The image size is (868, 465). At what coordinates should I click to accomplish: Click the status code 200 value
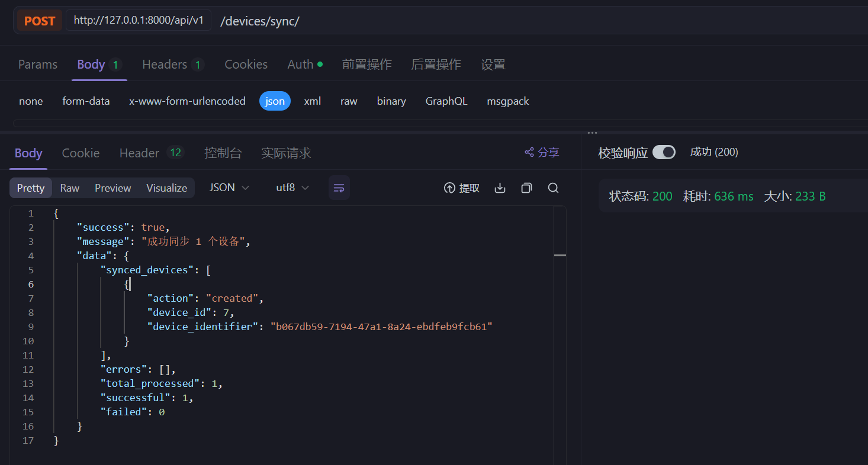662,196
